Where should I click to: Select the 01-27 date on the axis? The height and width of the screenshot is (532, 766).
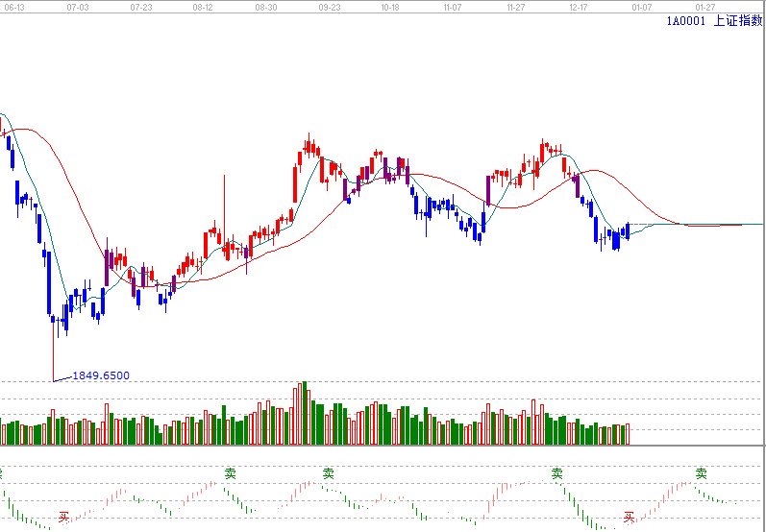click(704, 6)
